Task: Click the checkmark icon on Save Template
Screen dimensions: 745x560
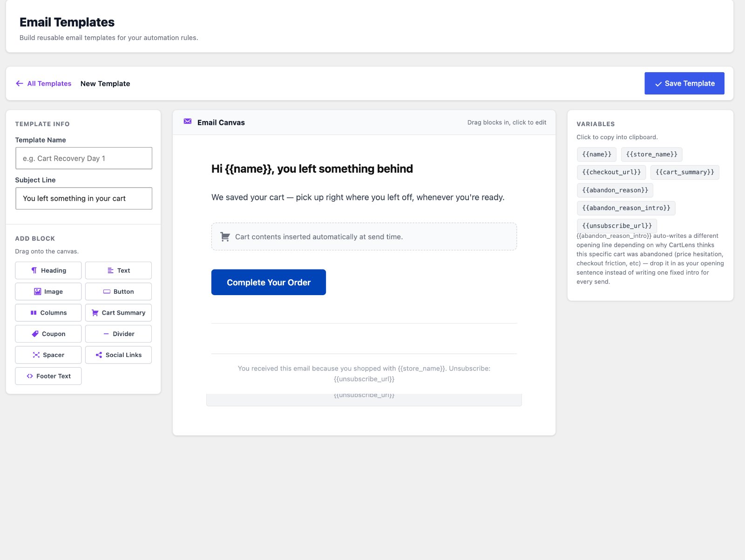Action: click(x=658, y=84)
